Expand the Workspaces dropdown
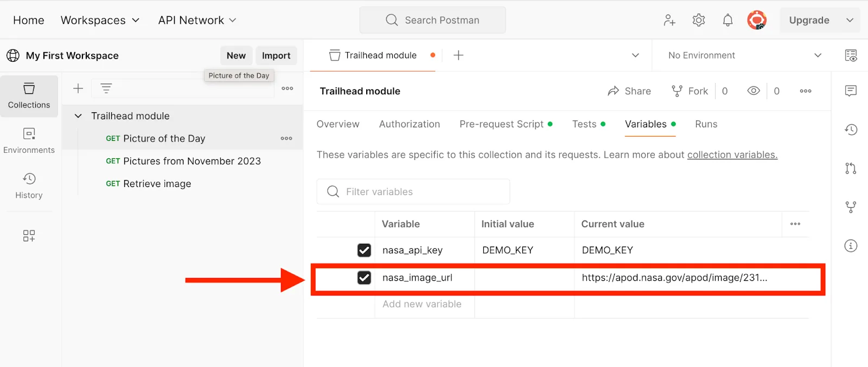 tap(100, 20)
